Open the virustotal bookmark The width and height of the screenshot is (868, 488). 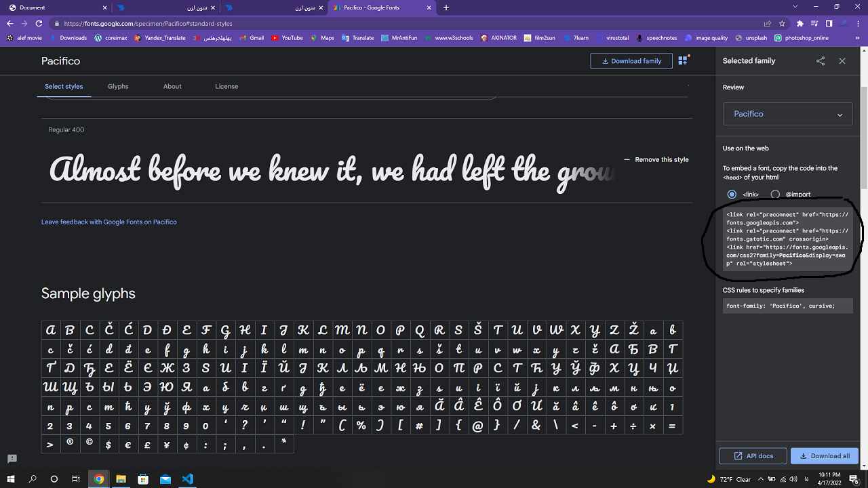[x=612, y=38]
